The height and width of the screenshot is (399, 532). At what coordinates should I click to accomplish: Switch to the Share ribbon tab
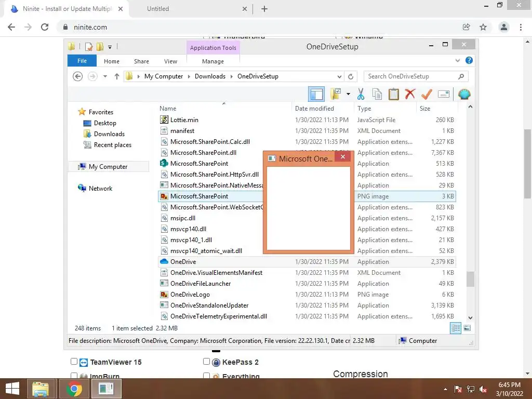point(141,61)
